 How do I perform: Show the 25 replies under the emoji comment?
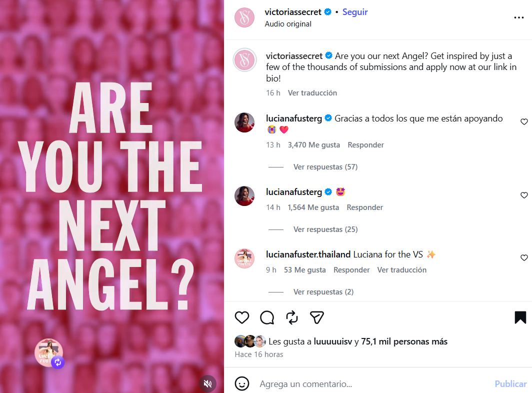(325, 229)
